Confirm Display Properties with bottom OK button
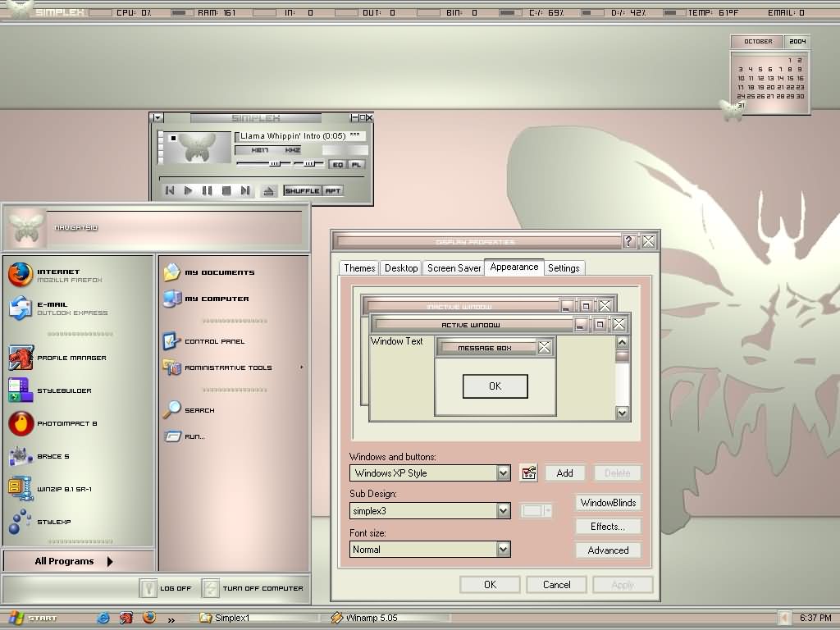 click(x=491, y=584)
